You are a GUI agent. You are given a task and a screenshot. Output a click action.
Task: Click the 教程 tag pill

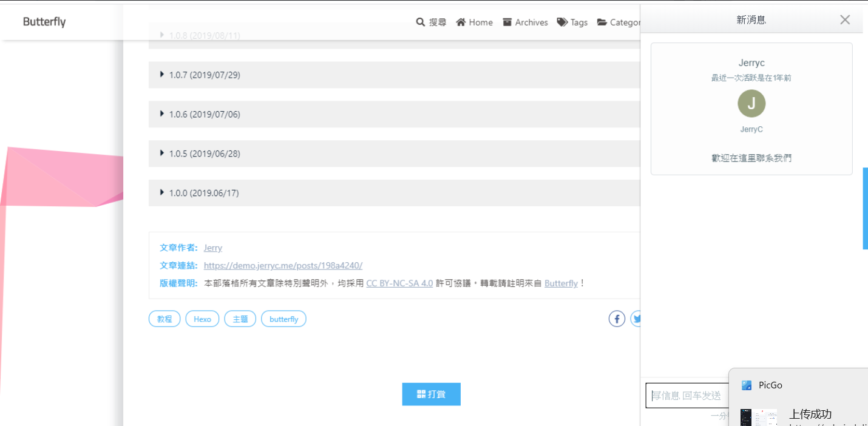tap(164, 319)
